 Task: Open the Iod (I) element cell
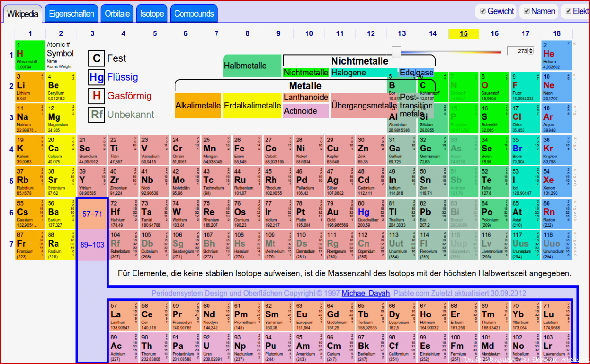click(525, 182)
